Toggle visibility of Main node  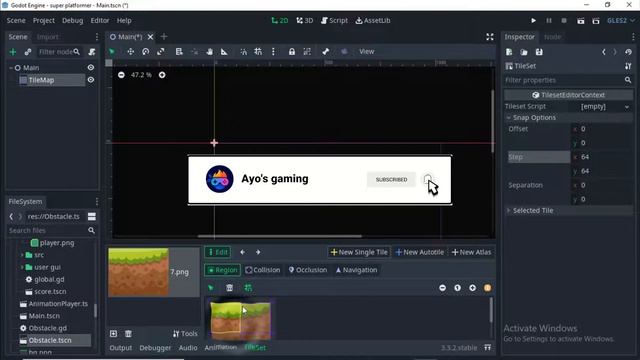click(91, 68)
